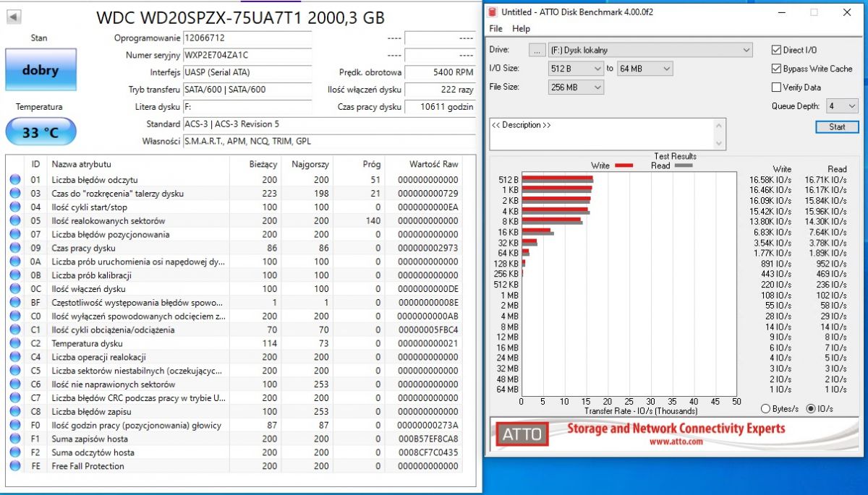The height and width of the screenshot is (495, 868).
Task: Click the 'Próg' column header
Action: click(371, 164)
